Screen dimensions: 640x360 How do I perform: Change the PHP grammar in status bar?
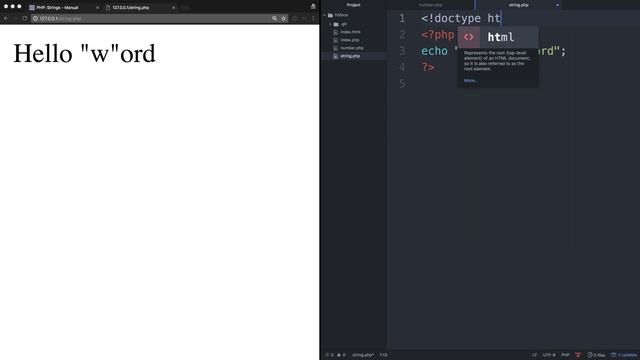point(565,355)
